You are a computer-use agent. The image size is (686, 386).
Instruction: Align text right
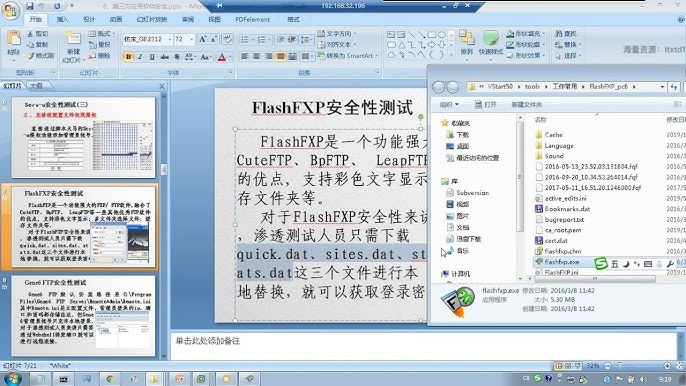tap(269, 56)
